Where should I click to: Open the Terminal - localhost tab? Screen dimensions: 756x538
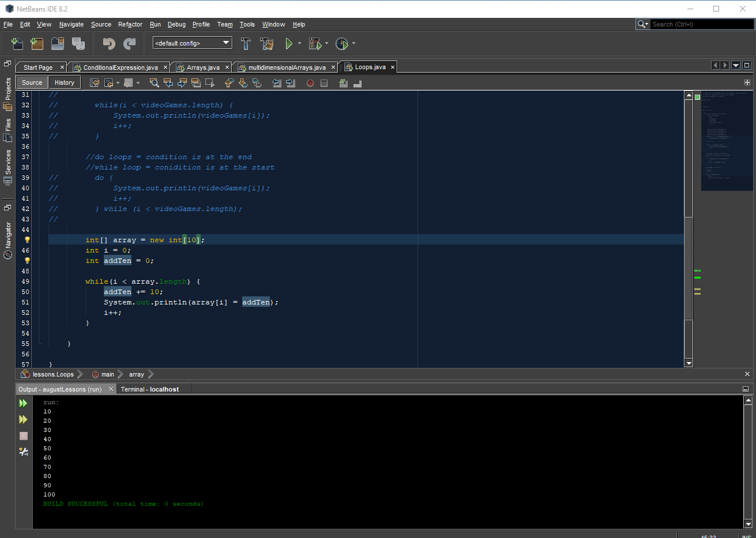[x=150, y=389]
